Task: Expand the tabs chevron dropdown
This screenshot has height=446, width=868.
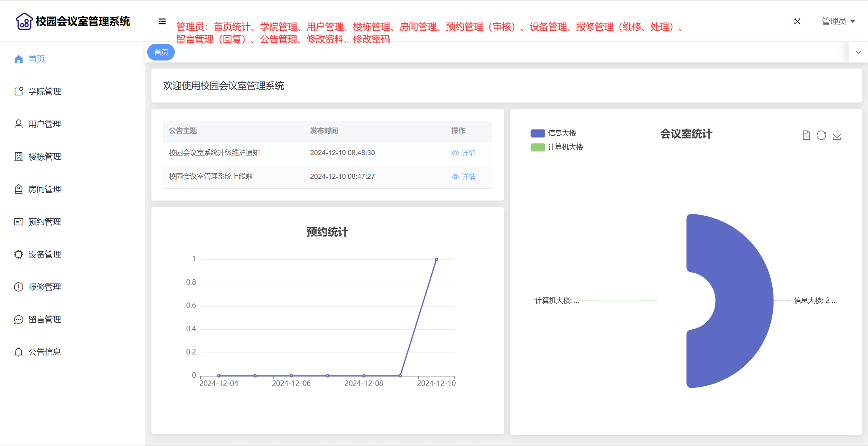Action: pos(858,52)
